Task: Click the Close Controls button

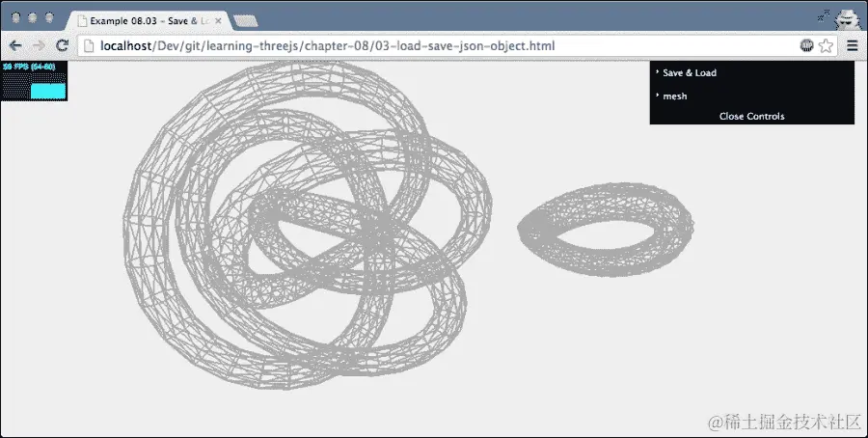Action: tap(751, 117)
